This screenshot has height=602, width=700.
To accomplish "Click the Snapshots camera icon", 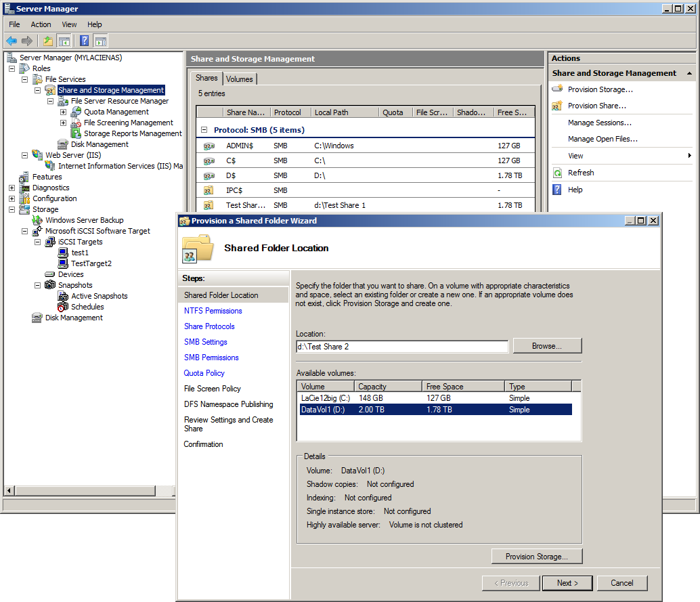I will [50, 285].
